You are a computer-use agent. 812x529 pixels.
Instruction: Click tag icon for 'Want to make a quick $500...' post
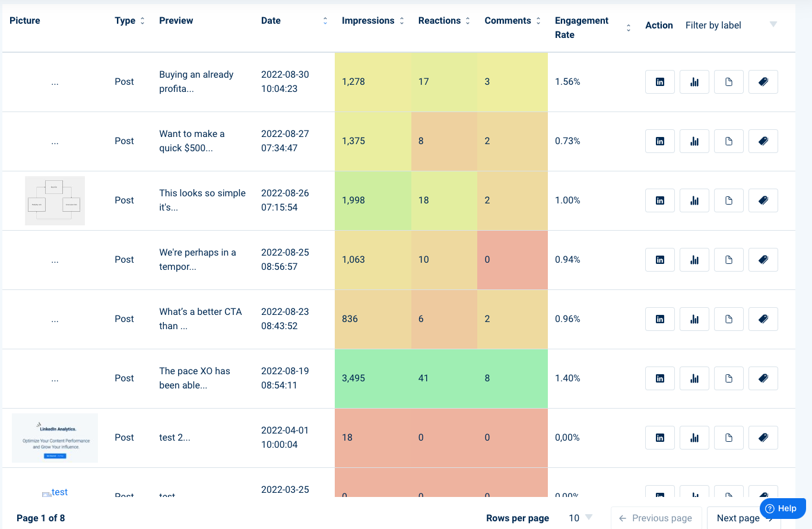pos(763,141)
